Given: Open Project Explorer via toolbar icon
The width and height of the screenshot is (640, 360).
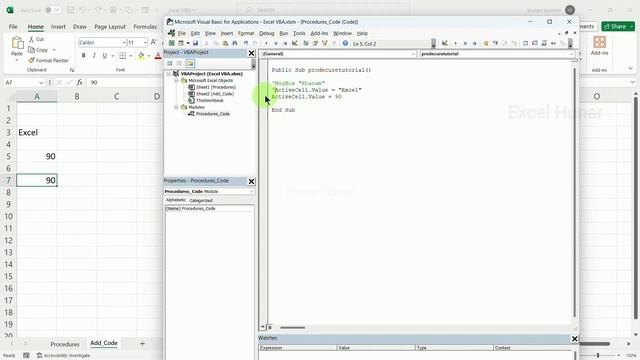Looking at the screenshot, I should pos(305,43).
